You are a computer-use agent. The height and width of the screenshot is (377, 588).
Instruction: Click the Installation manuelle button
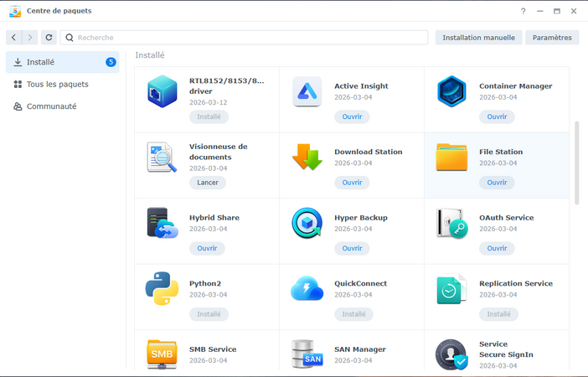(x=478, y=38)
